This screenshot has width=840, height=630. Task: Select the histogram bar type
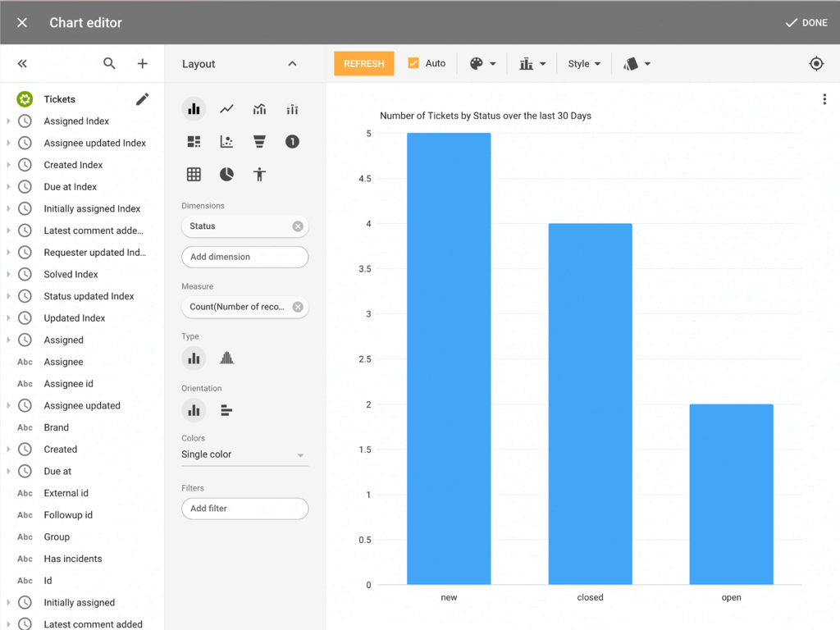[x=226, y=358]
